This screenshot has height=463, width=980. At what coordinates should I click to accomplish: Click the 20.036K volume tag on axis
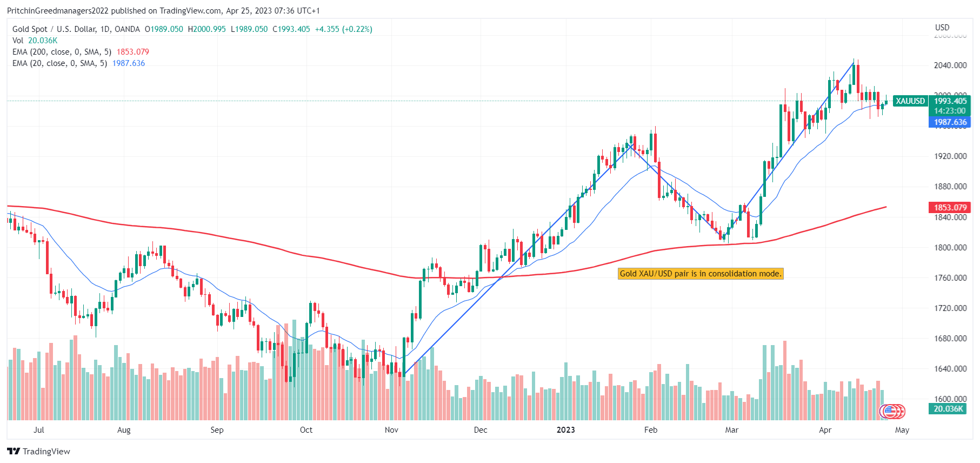pos(948,409)
